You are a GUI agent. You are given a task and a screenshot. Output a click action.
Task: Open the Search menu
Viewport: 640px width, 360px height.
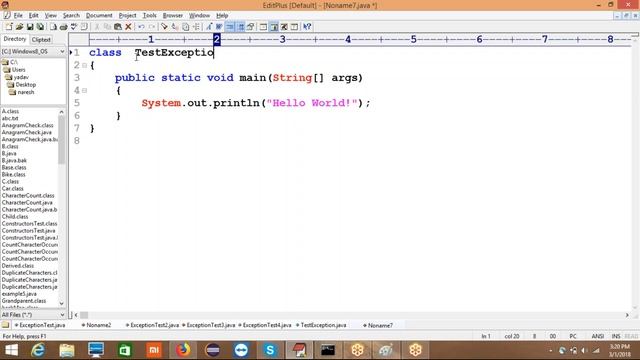(71, 16)
